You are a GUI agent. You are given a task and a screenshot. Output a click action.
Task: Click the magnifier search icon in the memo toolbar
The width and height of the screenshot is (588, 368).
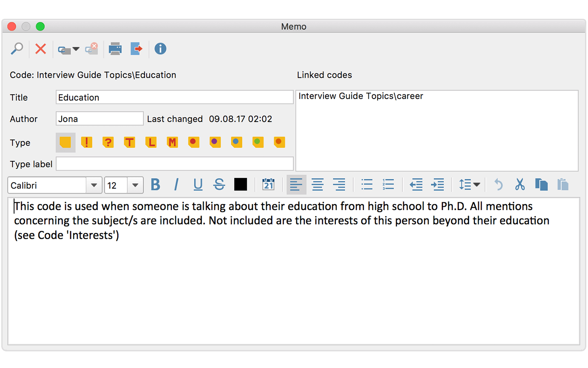click(17, 49)
